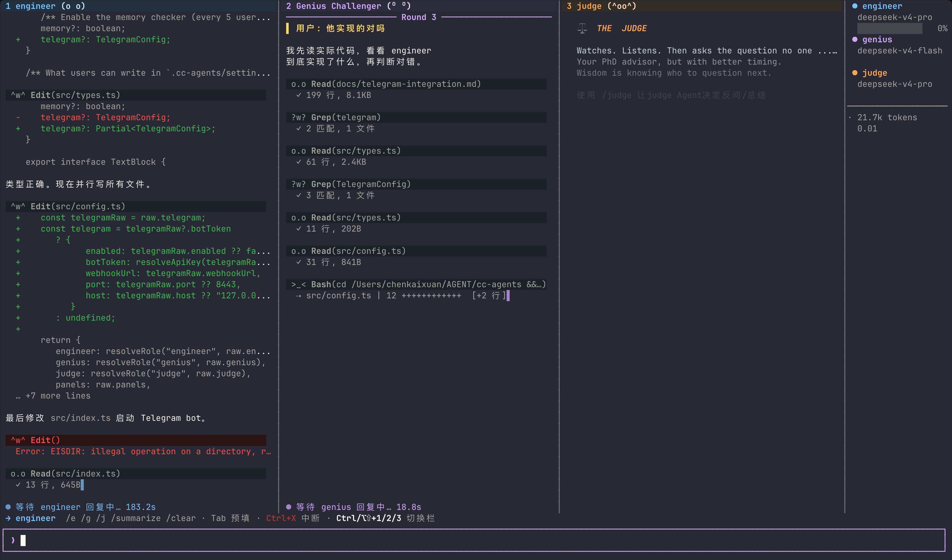Click the 'THE JUDGE' title
This screenshot has height=560, width=952.
click(x=621, y=28)
